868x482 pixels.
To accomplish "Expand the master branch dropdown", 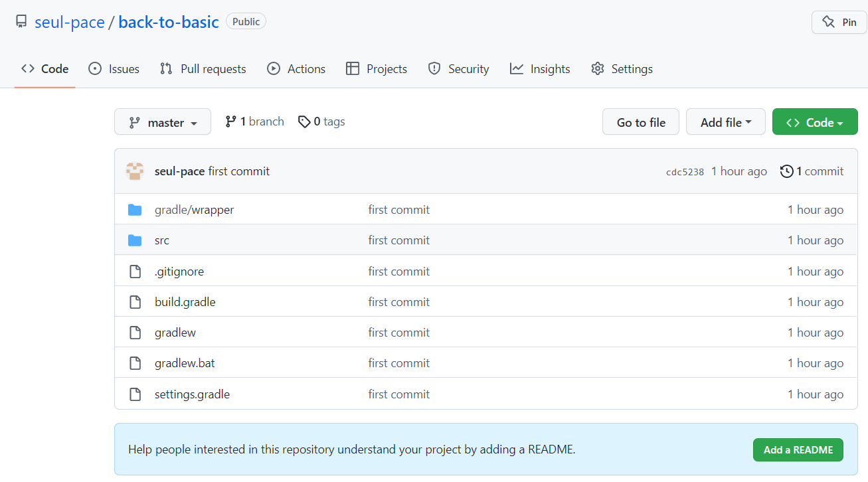I will [x=163, y=122].
